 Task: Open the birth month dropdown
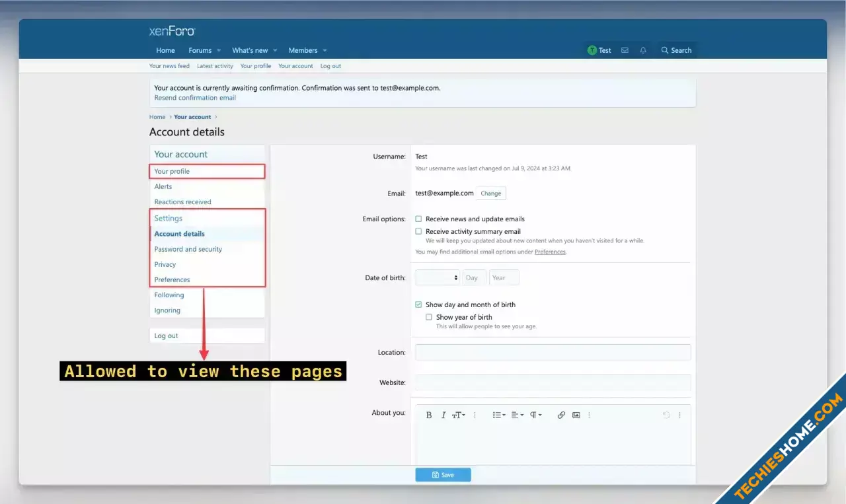438,277
